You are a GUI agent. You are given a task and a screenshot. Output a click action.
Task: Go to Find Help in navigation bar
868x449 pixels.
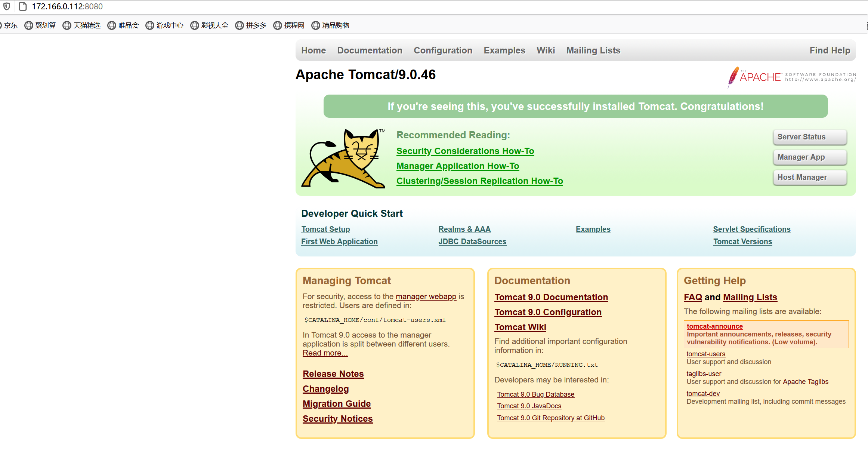point(830,50)
